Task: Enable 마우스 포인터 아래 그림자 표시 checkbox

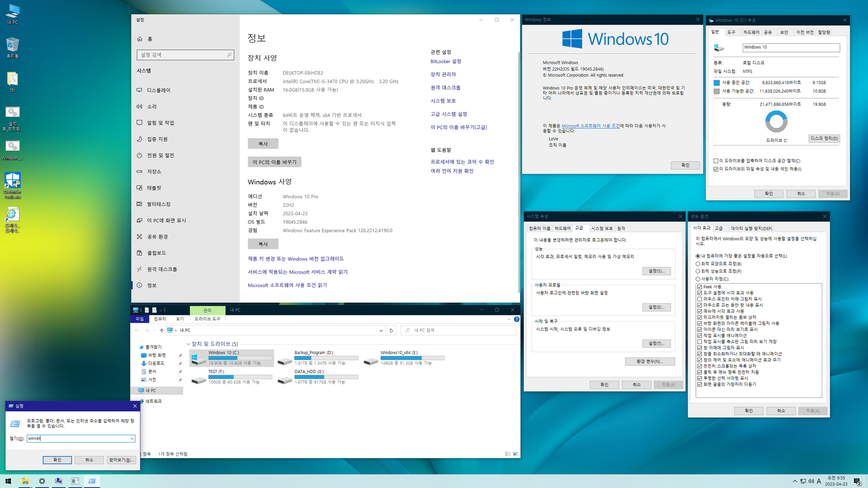Action: [700, 299]
